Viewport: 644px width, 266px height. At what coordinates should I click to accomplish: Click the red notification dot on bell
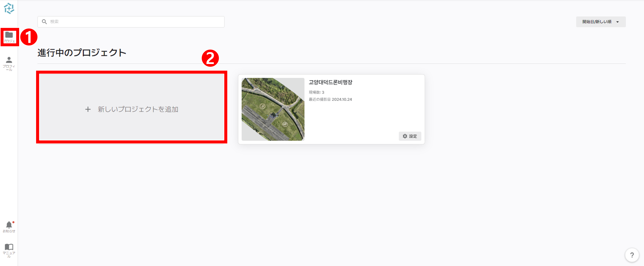(13, 222)
